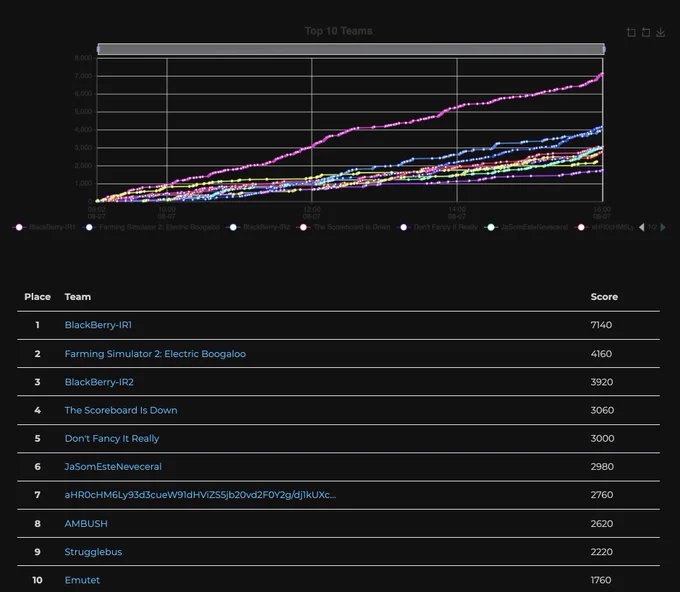
Task: Toggle BlackBerry-IR2 series in chart legend
Action: (259, 227)
